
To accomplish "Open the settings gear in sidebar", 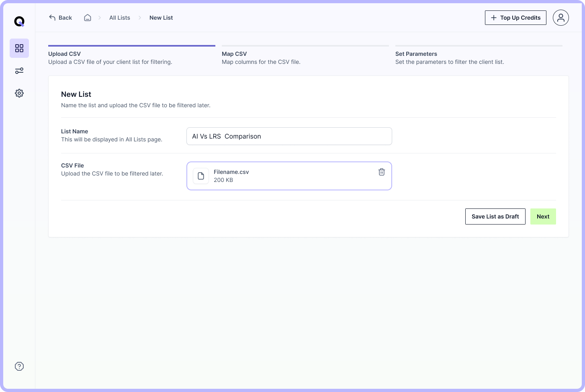I will pyautogui.click(x=19, y=93).
